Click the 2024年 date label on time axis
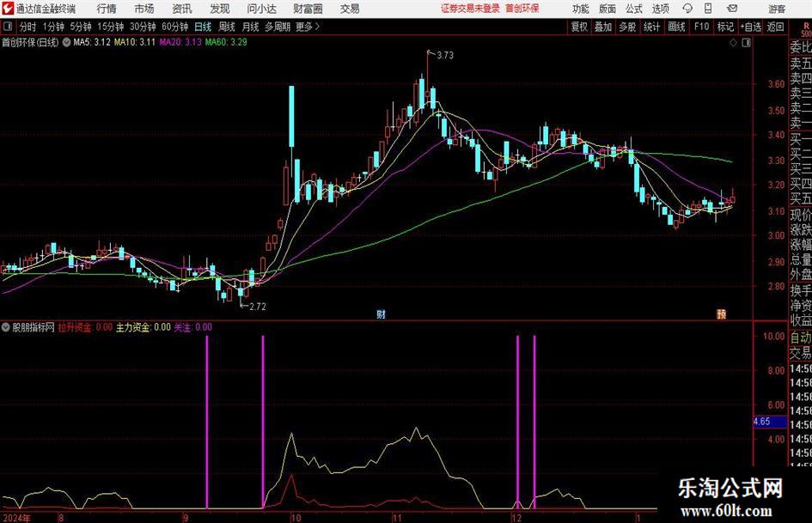 16,518
